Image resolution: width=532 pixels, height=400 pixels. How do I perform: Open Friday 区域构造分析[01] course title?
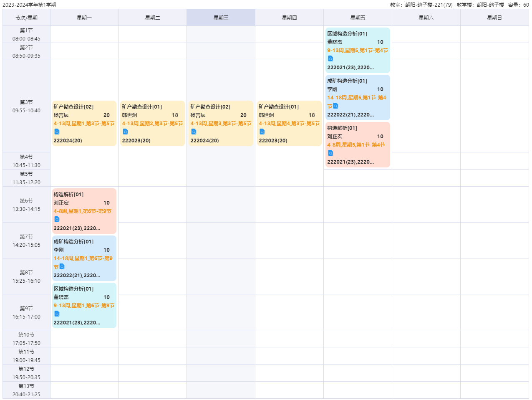[347, 34]
